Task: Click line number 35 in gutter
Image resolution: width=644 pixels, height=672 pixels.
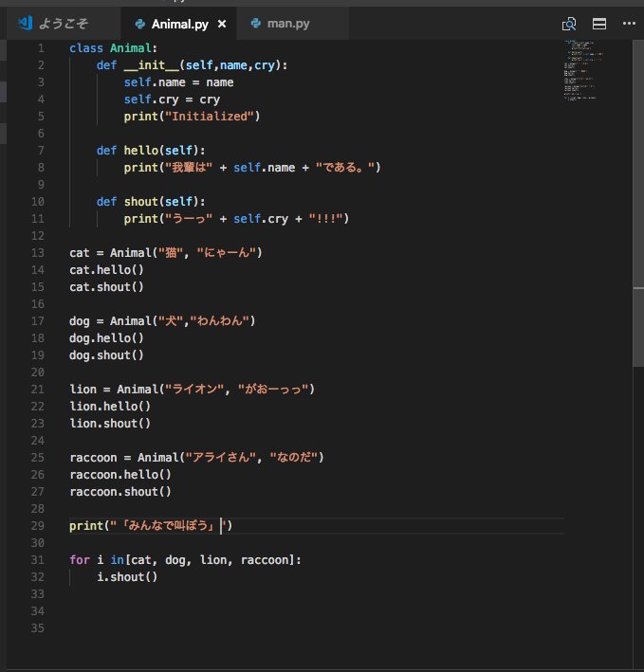Action: [38, 628]
